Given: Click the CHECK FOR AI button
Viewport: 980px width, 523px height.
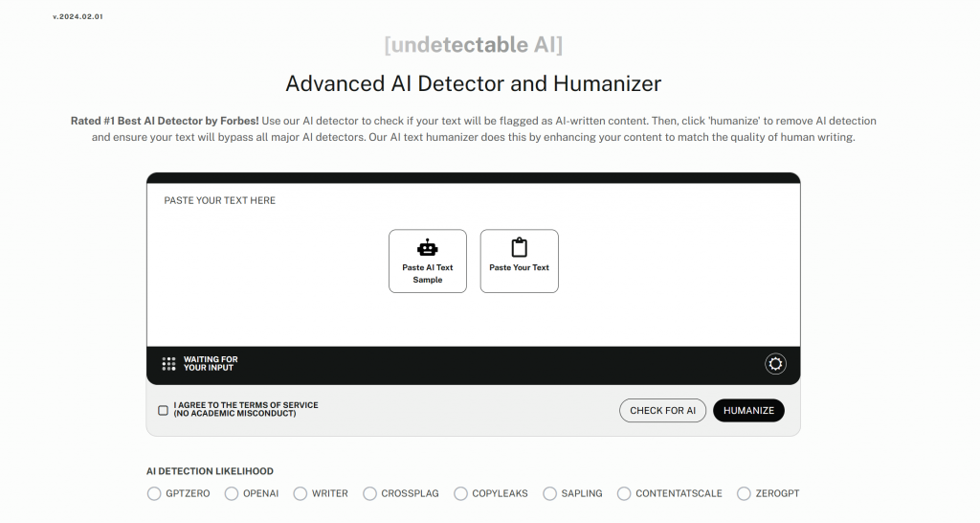Looking at the screenshot, I should [662, 410].
